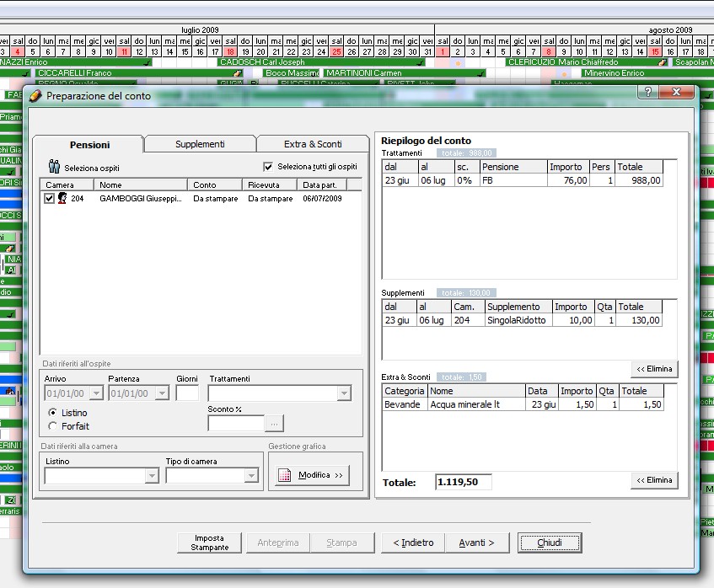Click the pencil icon on CLERICUZIO's booking bar
714x588 pixels.
[x=663, y=62]
